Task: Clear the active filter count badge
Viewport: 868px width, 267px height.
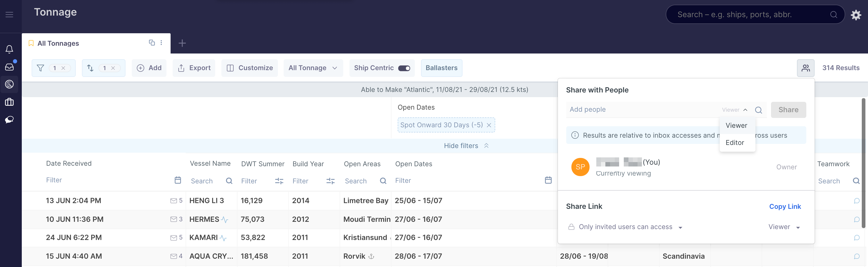Action: pos(63,68)
